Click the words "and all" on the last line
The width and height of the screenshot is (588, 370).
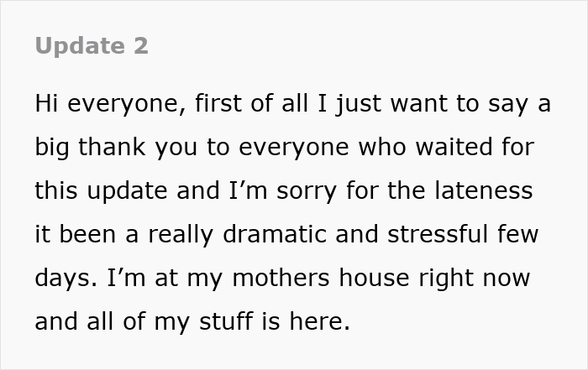coord(80,321)
